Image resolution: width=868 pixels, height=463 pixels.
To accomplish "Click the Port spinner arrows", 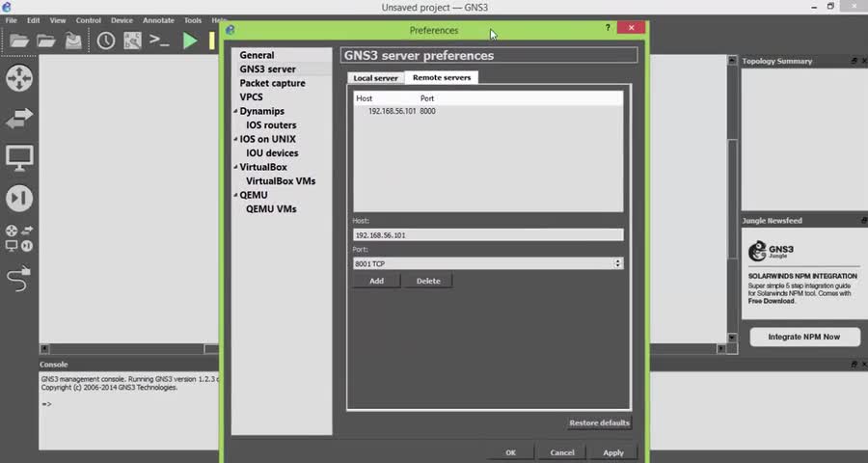I will click(x=618, y=263).
